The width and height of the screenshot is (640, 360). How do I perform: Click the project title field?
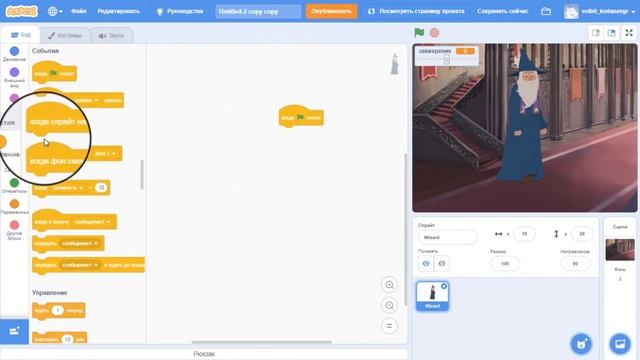point(258,11)
